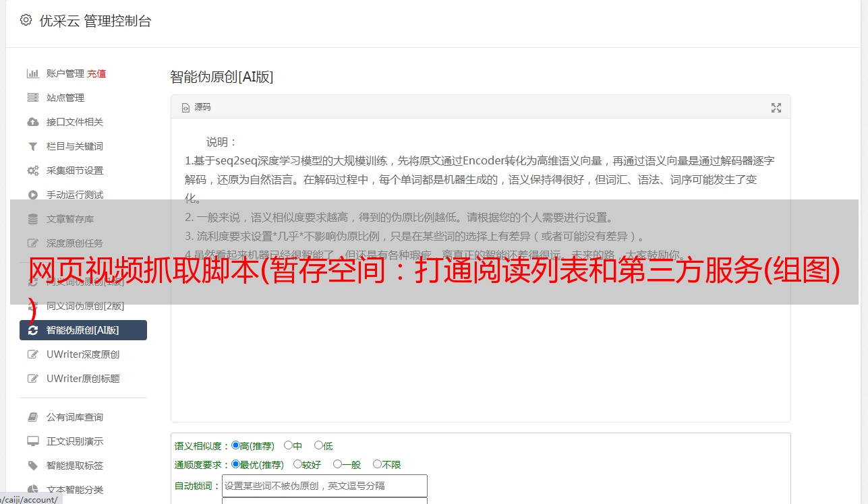
Task: Open 智能提取标签 page
Action: tap(75, 466)
